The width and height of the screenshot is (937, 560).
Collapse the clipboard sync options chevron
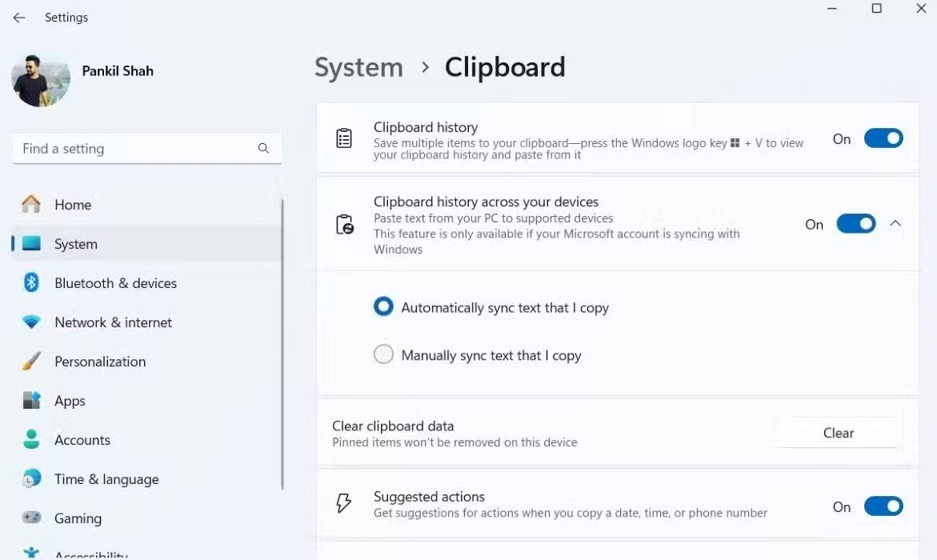(895, 224)
